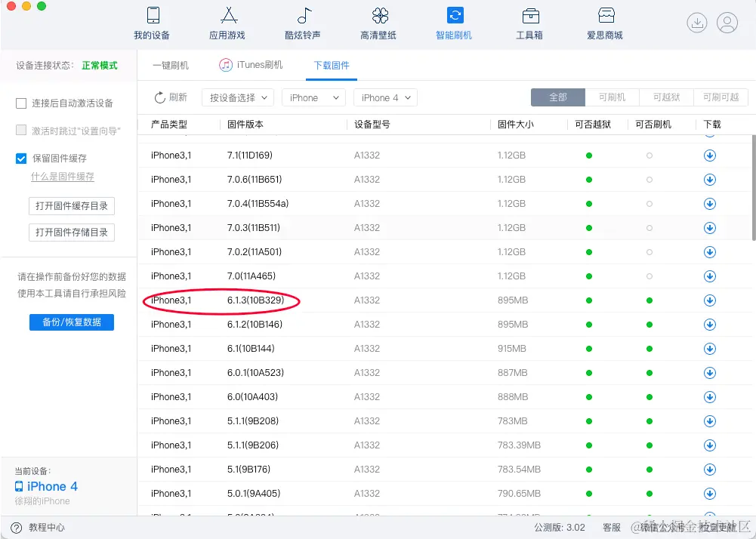Open the 工具箱 toolbox

pyautogui.click(x=529, y=23)
